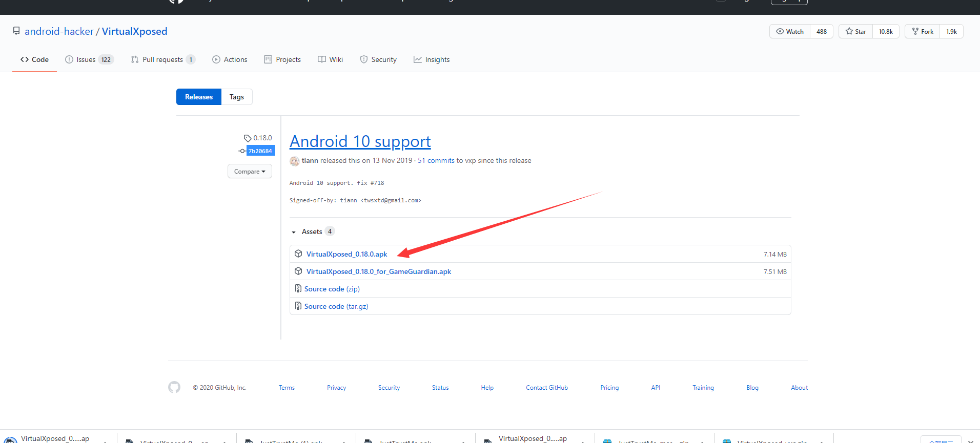
Task: Open commit 7b20684
Action: 260,151
